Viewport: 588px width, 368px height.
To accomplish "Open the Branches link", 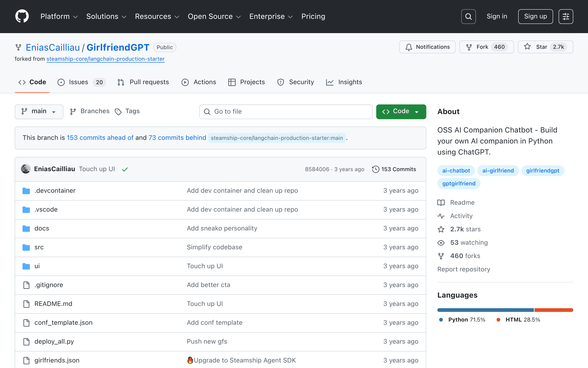I will [x=89, y=111].
